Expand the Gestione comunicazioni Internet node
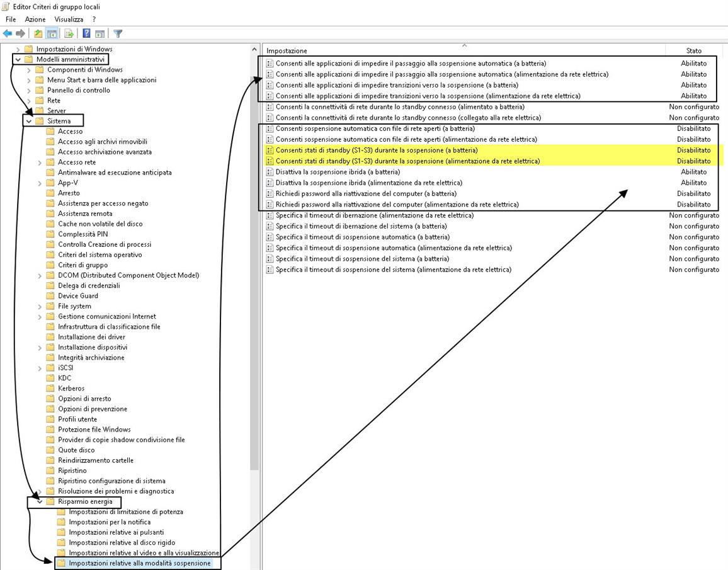The image size is (728, 570). pos(40,317)
